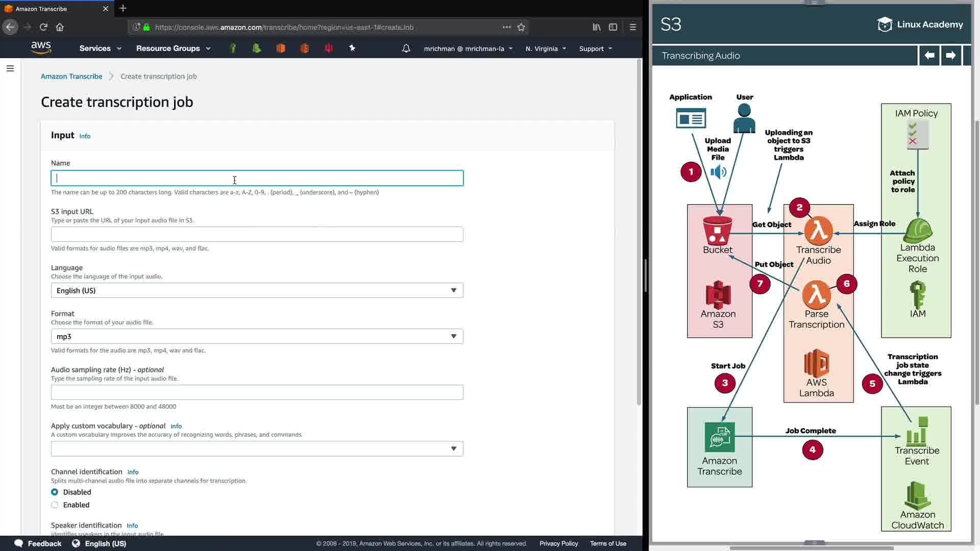Click the S3 input URL field

tap(257, 234)
